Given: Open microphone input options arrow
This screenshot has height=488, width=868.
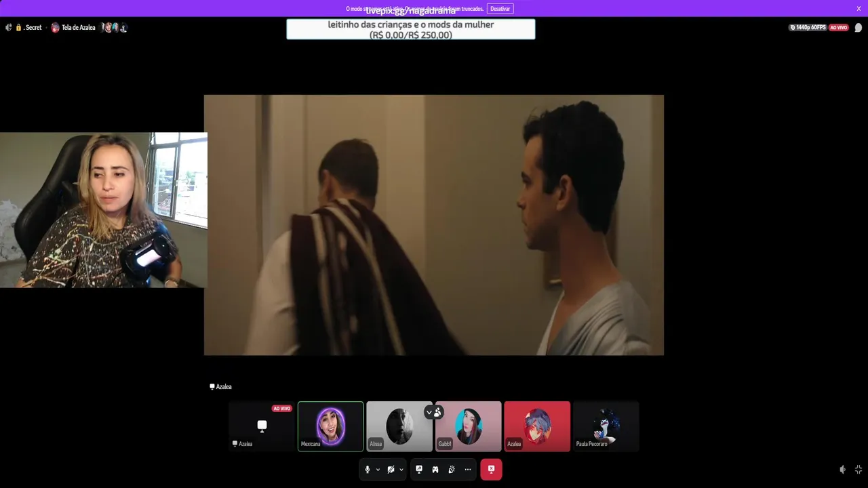Looking at the screenshot, I should (x=378, y=470).
